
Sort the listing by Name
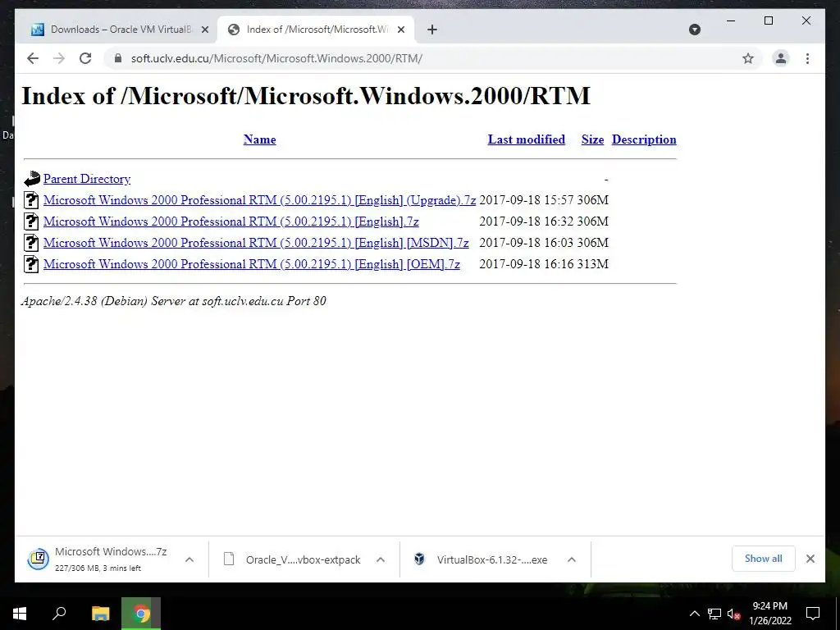[259, 139]
